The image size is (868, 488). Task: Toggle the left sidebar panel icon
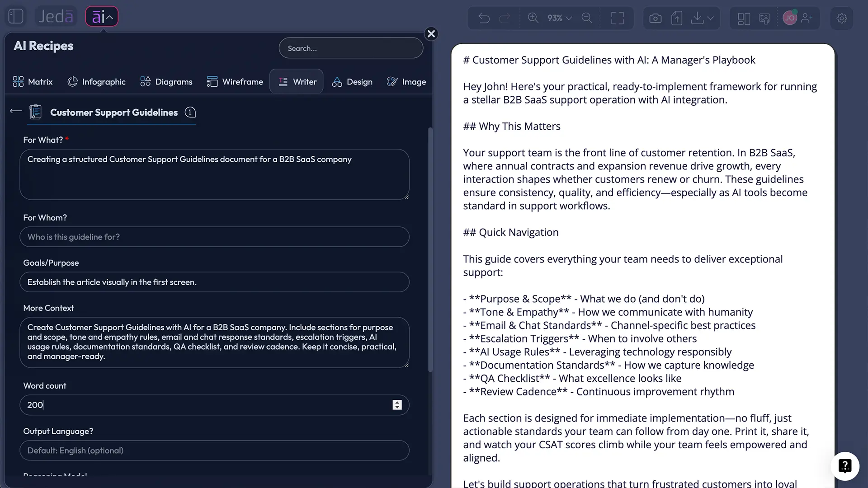[16, 17]
